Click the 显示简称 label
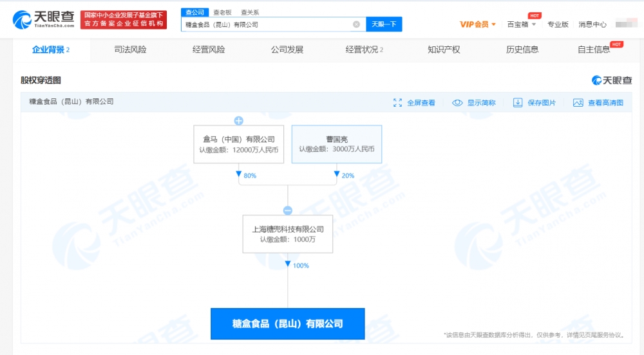 481,103
